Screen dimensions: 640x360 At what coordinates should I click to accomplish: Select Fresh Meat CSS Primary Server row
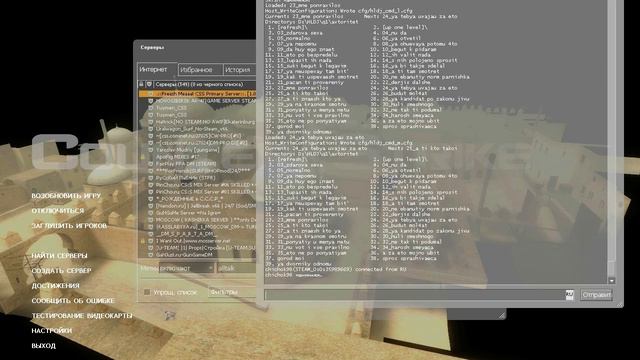point(198,94)
